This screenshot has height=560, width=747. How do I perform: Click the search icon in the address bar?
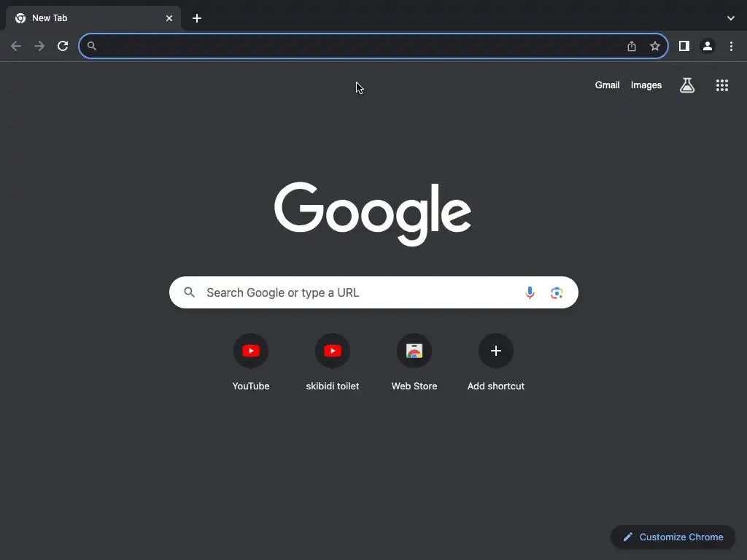click(92, 46)
